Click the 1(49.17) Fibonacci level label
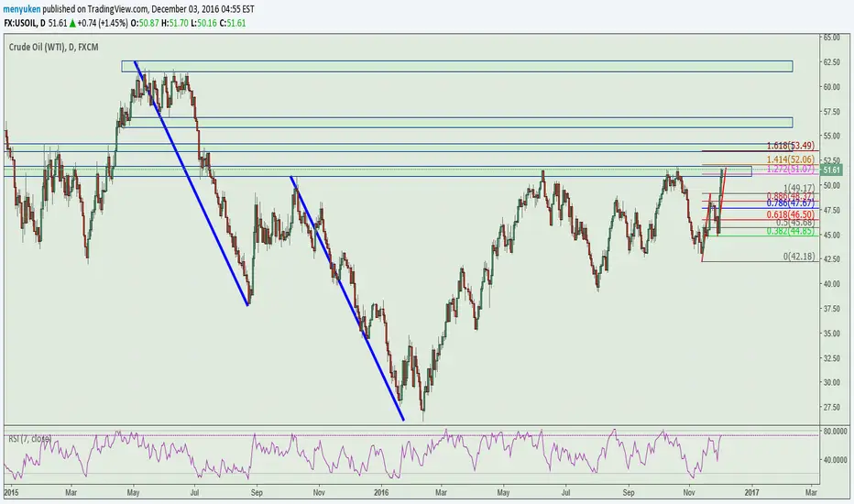 tap(799, 188)
